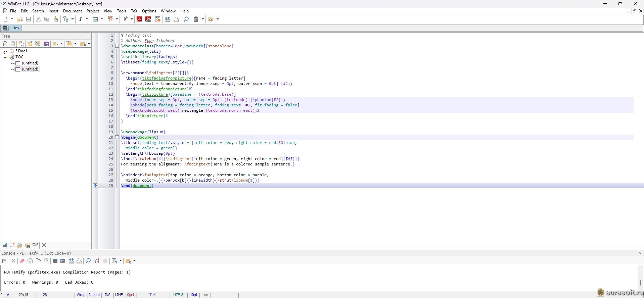Run PDFTeXify using the PDF T icon
The image size is (644, 298).
[110, 19]
